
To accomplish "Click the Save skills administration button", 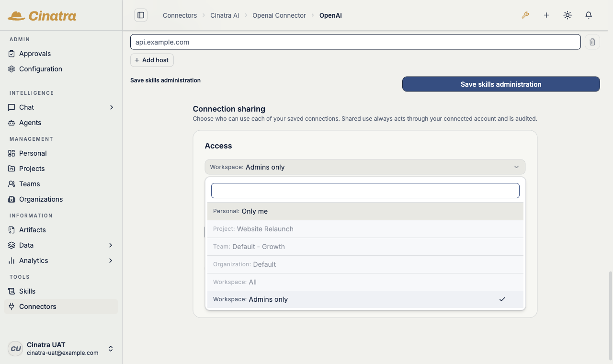I will point(501,84).
